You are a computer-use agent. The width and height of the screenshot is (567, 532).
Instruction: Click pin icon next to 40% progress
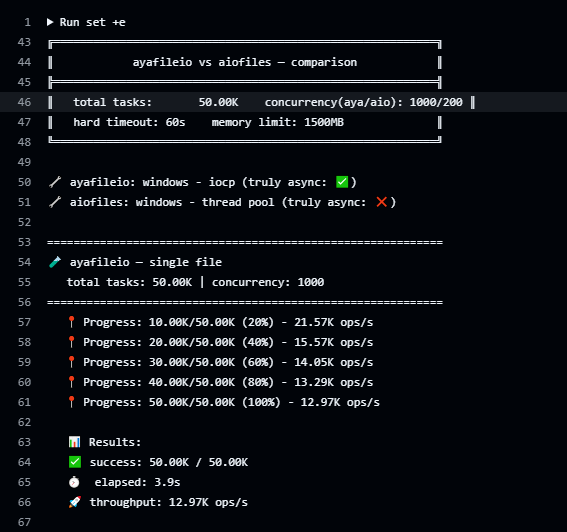[x=72, y=342]
